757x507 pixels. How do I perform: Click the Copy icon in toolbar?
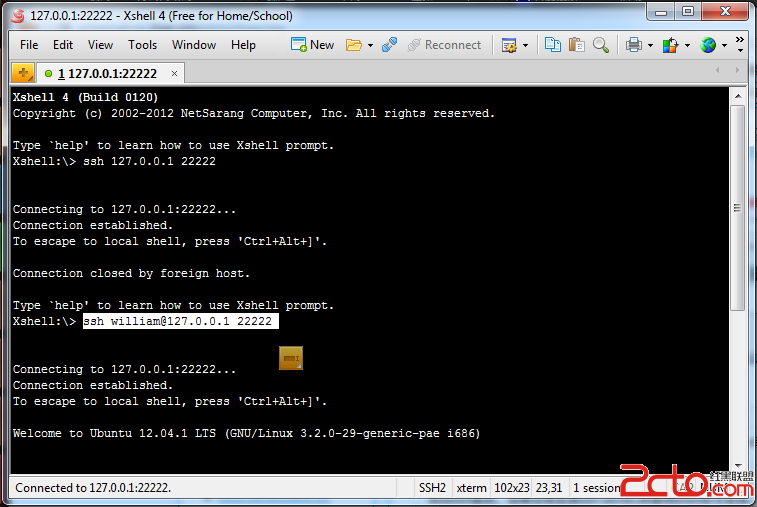point(552,45)
